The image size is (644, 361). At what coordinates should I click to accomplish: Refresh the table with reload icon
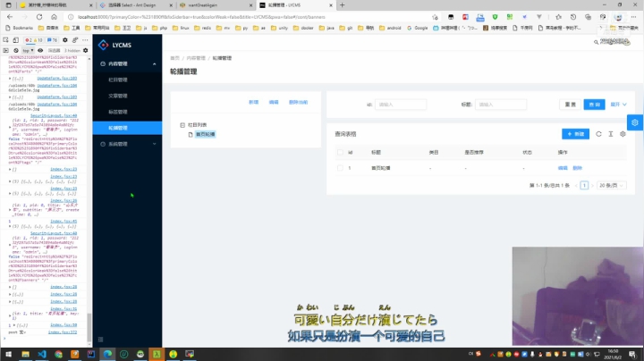point(598,134)
